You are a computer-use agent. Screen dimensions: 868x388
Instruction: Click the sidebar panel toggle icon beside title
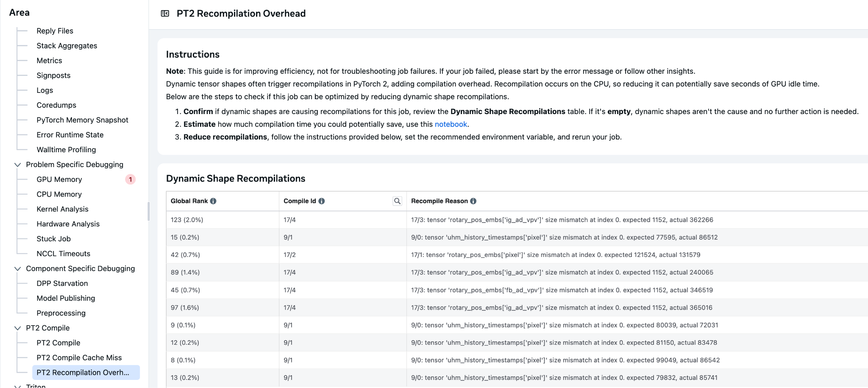pyautogui.click(x=165, y=14)
